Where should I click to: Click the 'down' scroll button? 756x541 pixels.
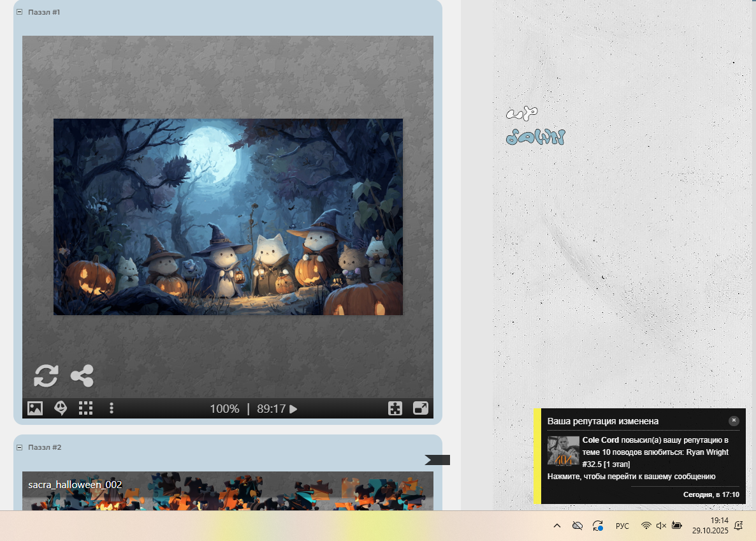[x=535, y=137]
